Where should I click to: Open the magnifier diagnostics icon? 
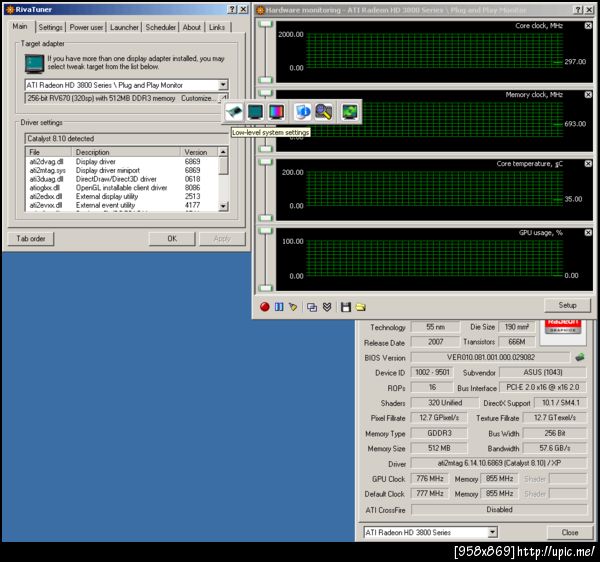click(x=324, y=112)
